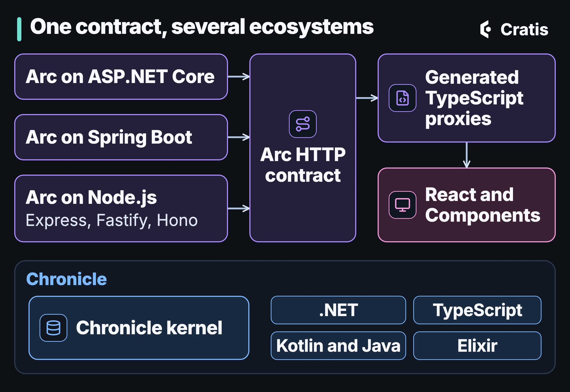Click the monitor icon beside React and Components

[402, 205]
